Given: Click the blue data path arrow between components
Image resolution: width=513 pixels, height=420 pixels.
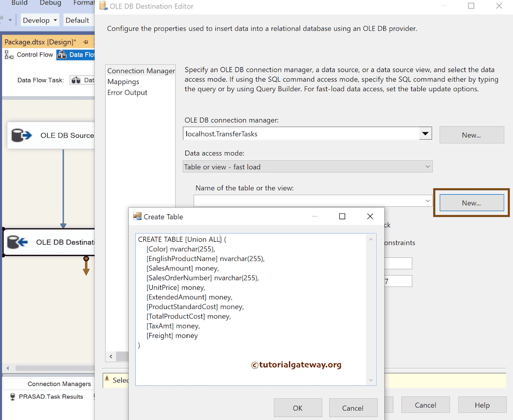Looking at the screenshot, I should (x=63, y=189).
